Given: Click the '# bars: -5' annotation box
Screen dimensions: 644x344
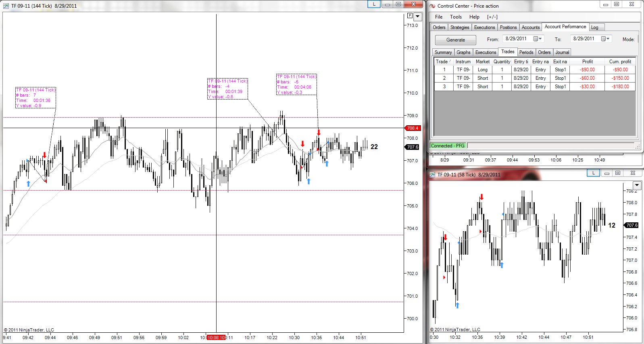Looking at the screenshot, I should point(296,85).
